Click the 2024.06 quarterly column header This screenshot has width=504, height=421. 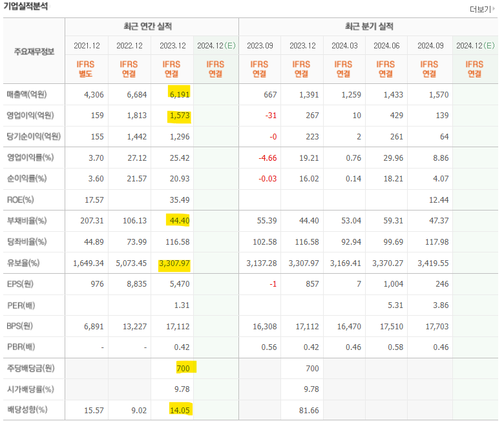coord(386,46)
